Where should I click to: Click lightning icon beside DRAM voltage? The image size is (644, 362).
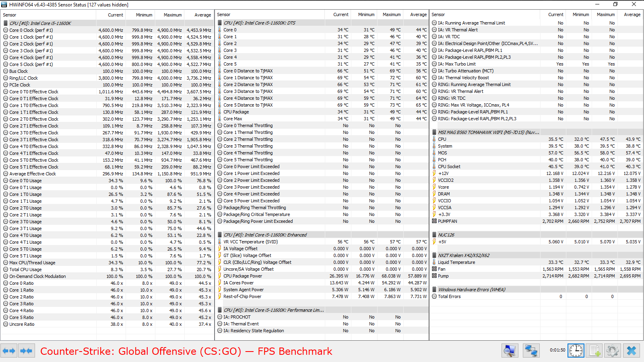click(x=434, y=194)
